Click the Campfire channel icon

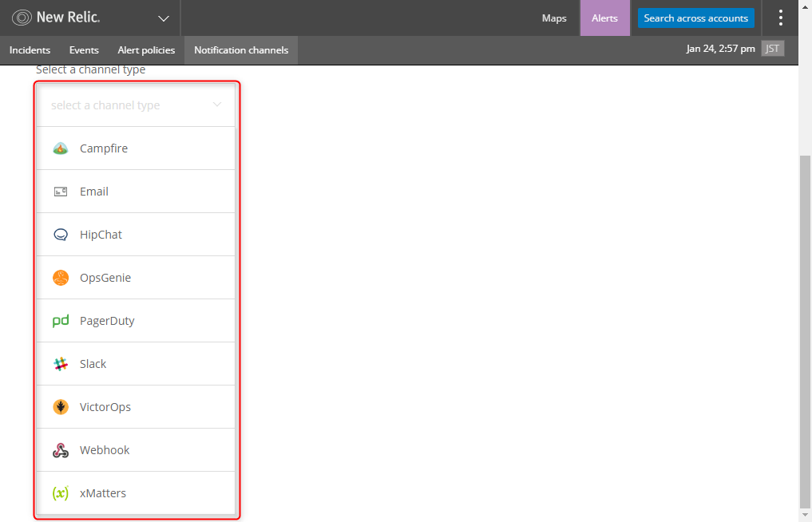tap(61, 148)
